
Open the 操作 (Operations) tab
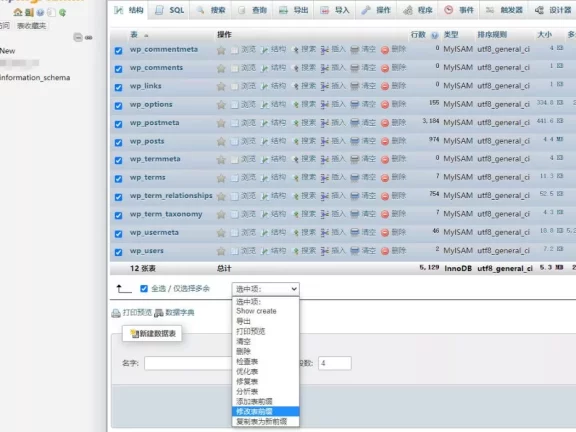point(376,10)
